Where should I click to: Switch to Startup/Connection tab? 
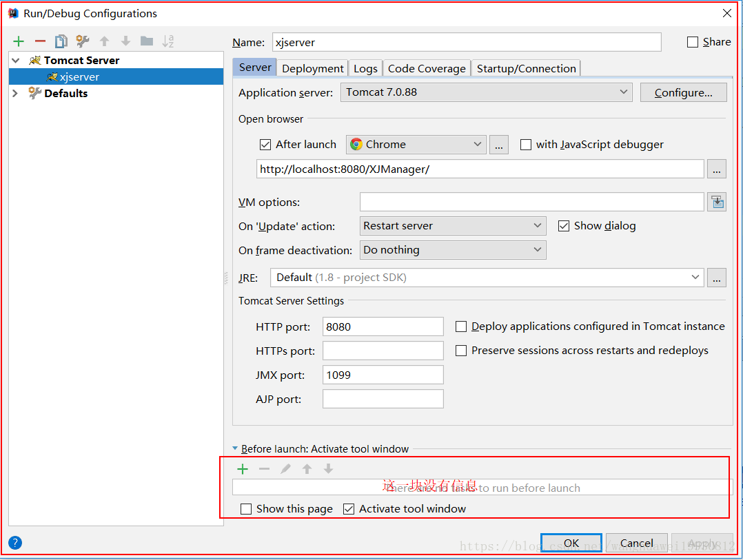527,69
